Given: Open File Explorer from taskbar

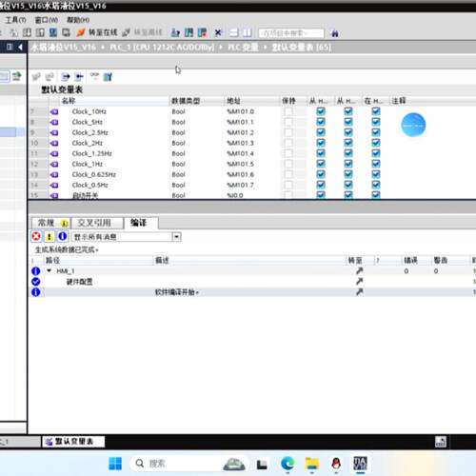Looking at the screenshot, I should pyautogui.click(x=312, y=464).
